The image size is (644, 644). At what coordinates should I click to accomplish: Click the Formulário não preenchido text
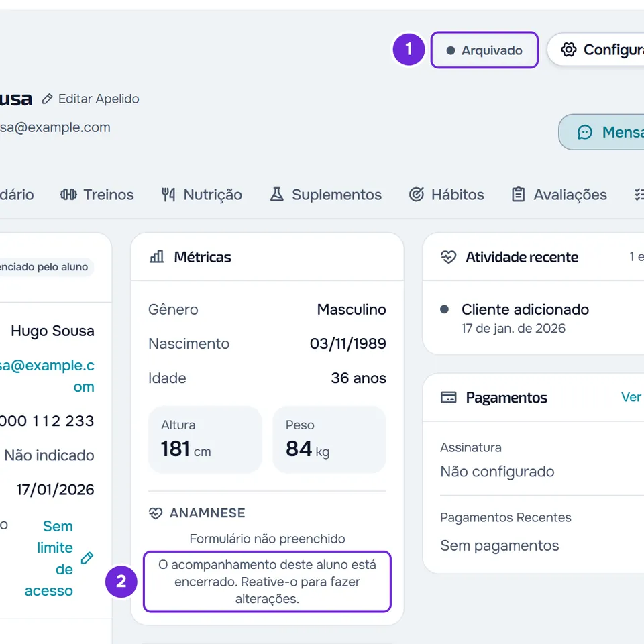click(268, 539)
